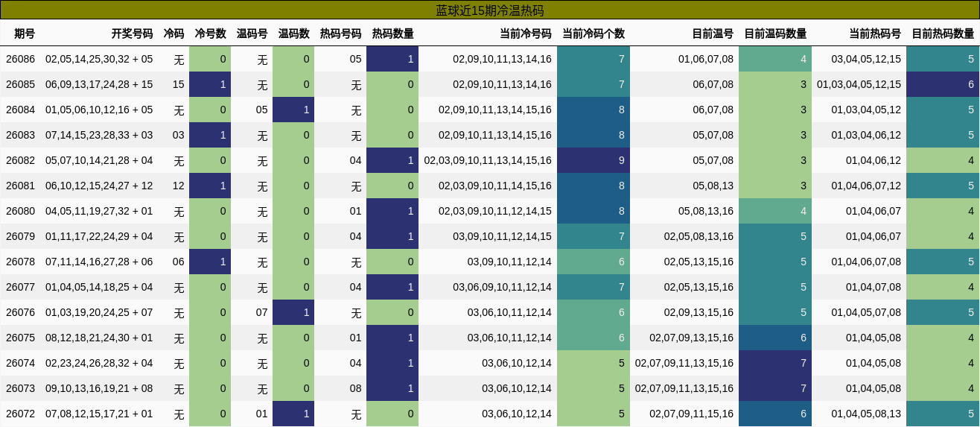Select draw result 07,08,12,15,17,21 + 01
Screen dimensions: 980x427
(x=99, y=414)
